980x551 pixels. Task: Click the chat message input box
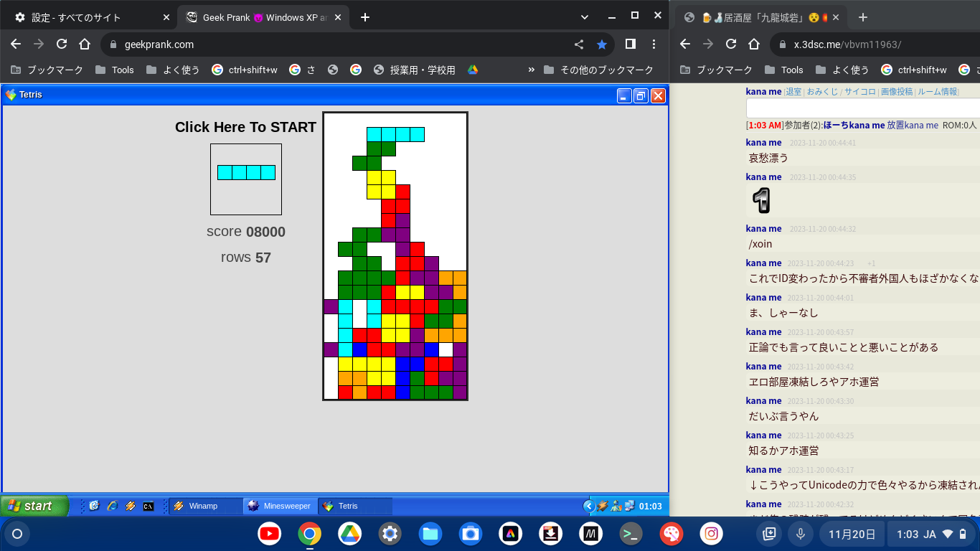[x=863, y=108]
